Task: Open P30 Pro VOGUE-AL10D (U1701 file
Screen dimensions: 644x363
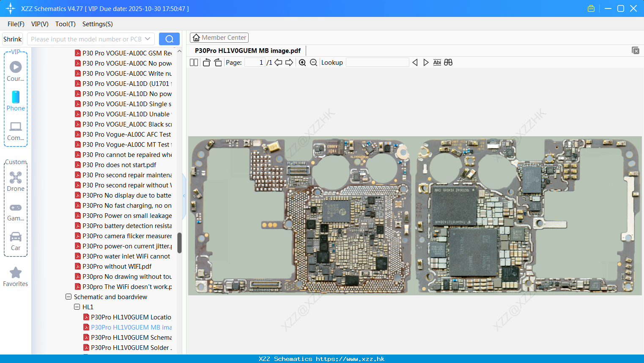Action: coord(123,84)
